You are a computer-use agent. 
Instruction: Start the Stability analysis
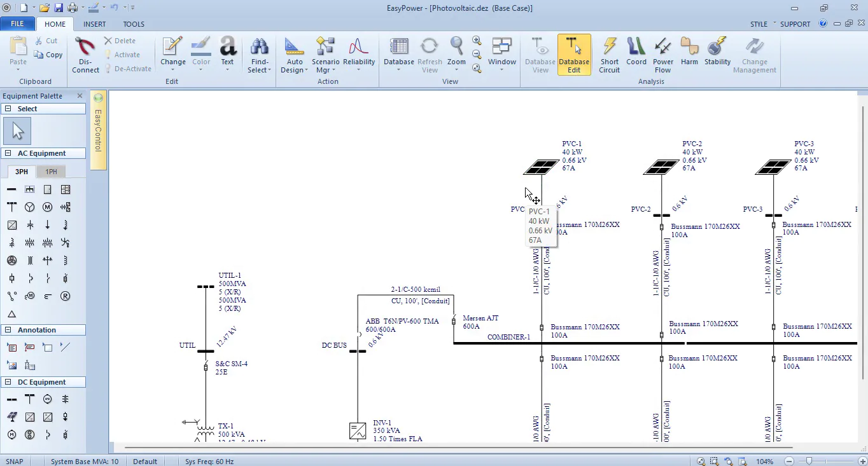717,52
